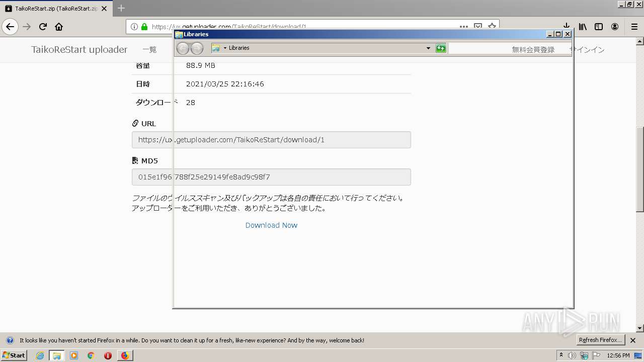
Task: Expand the Libraries breadcrumb arrow
Action: (x=225, y=48)
